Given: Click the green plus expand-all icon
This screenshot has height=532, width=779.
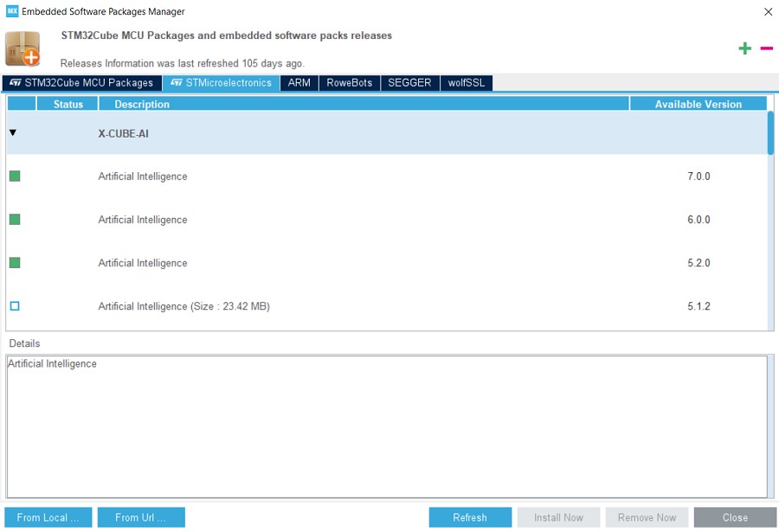Looking at the screenshot, I should click(x=744, y=48).
